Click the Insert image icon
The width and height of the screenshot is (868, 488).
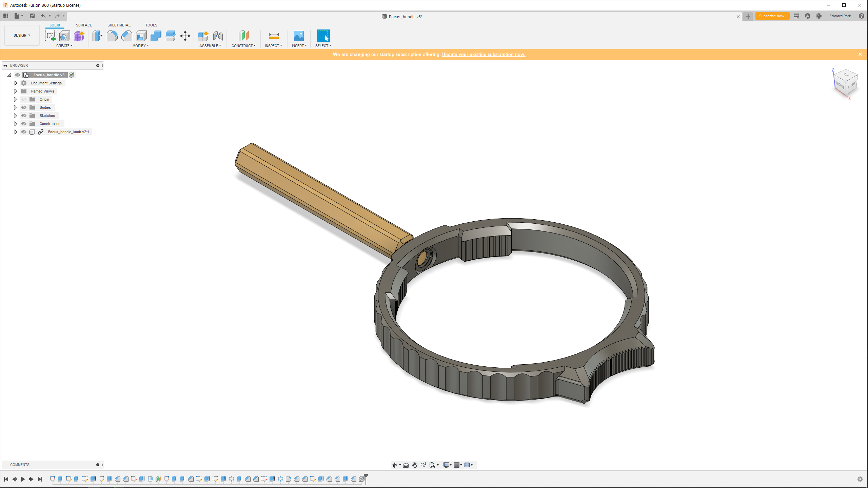299,36
